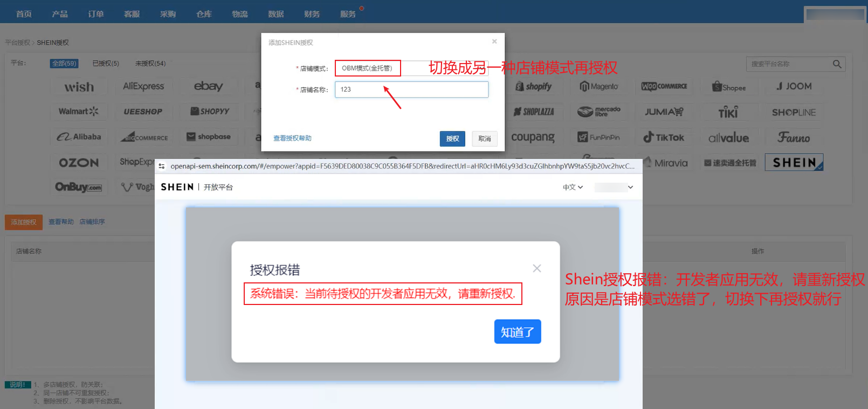Open the 仓库 menu

[x=204, y=14]
